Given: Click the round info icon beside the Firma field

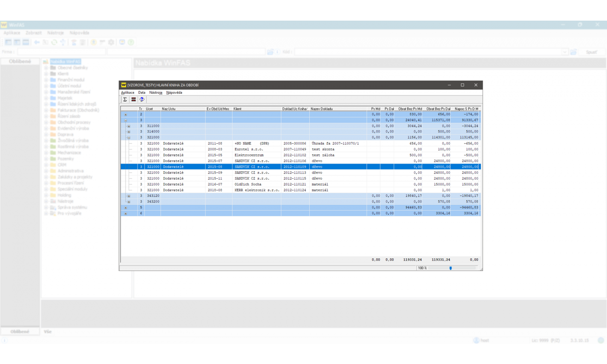Looking at the screenshot, I should click(278, 52).
